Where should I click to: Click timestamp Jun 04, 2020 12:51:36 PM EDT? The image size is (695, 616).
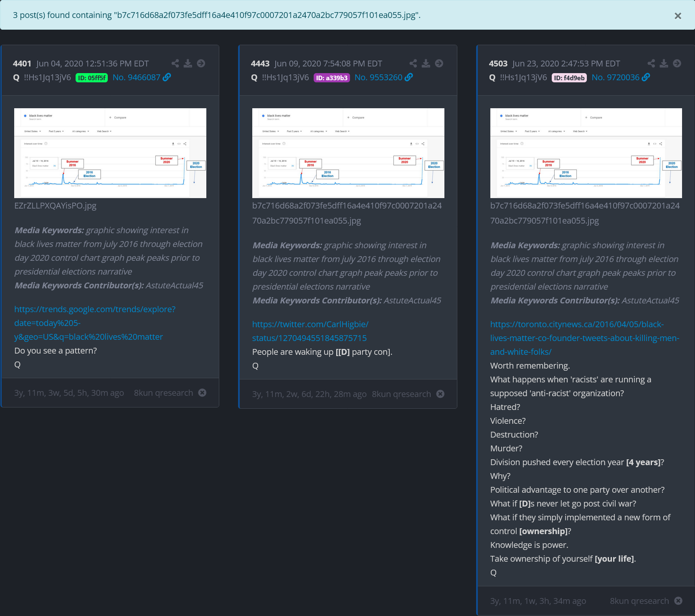92,64
